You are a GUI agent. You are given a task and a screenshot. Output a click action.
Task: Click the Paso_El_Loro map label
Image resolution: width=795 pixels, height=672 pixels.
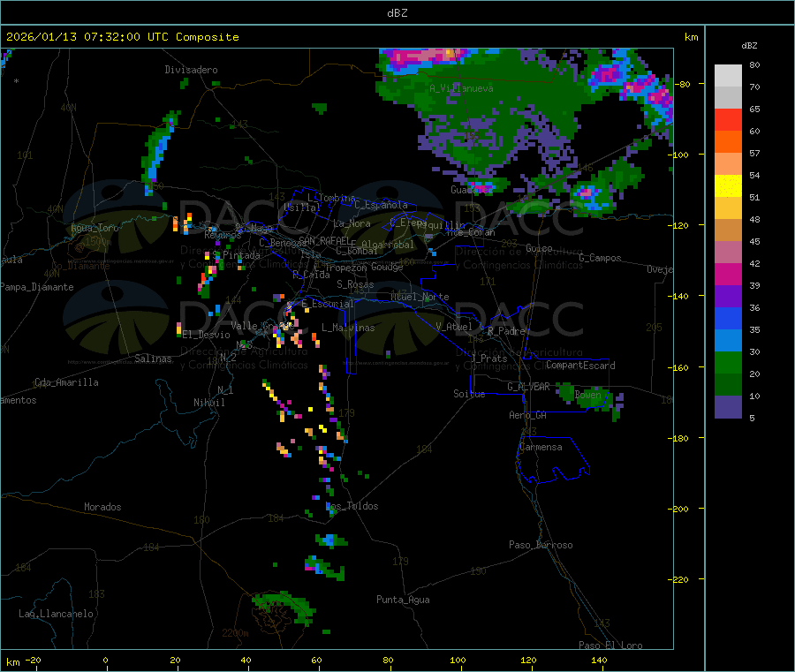pyautogui.click(x=610, y=646)
